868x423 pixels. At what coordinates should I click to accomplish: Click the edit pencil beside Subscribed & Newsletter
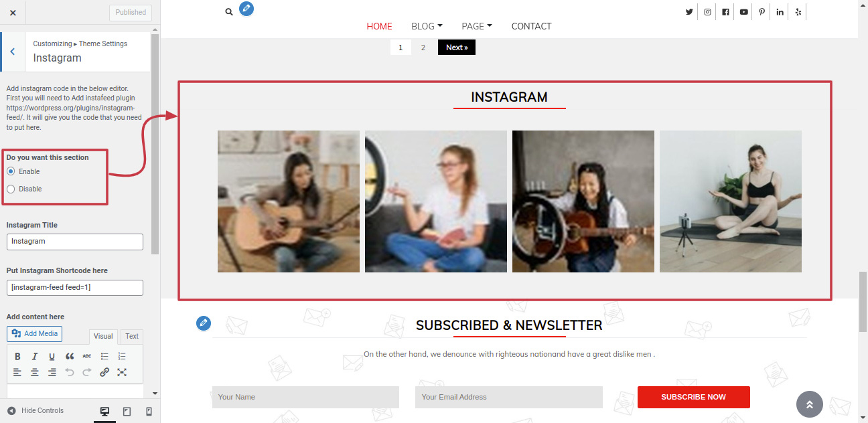click(x=204, y=323)
